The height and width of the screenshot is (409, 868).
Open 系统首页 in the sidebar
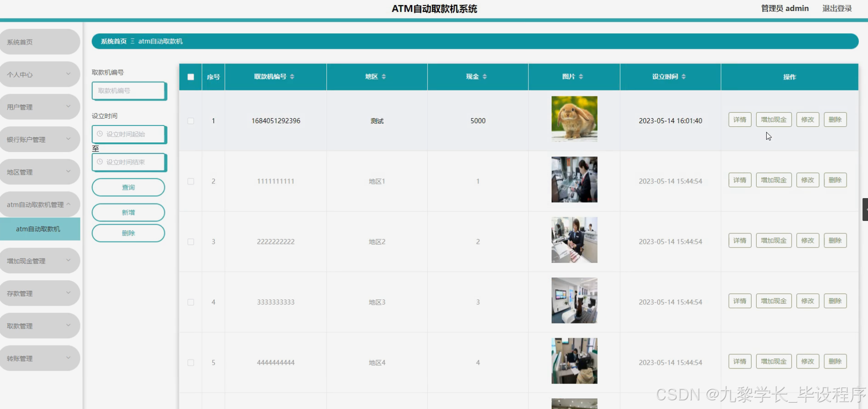coord(40,42)
